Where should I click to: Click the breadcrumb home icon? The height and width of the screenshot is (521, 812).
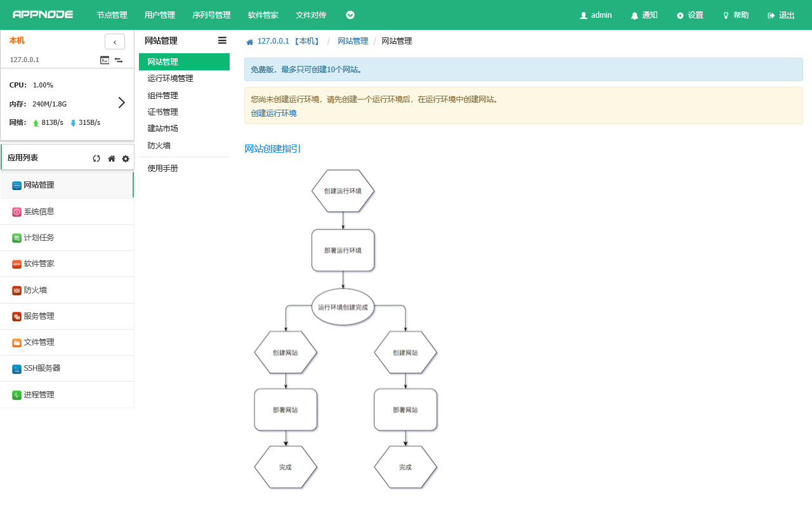pyautogui.click(x=250, y=42)
